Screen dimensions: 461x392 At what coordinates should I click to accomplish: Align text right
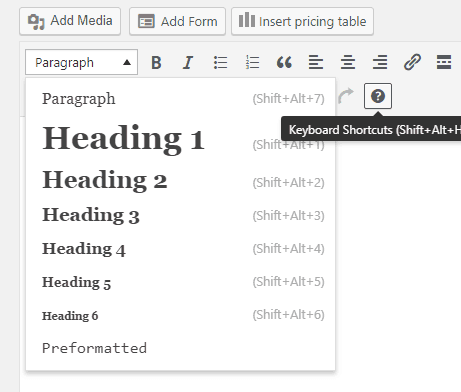point(380,62)
